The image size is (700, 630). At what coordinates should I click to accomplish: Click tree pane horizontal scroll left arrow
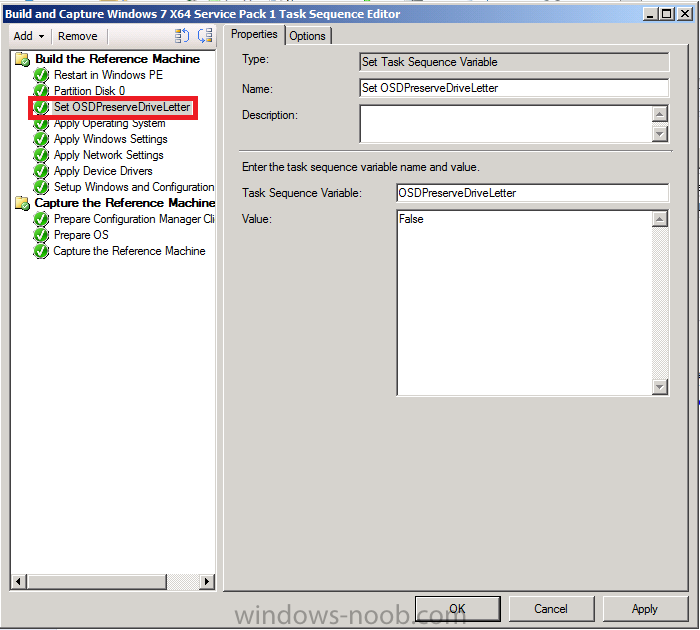18,581
